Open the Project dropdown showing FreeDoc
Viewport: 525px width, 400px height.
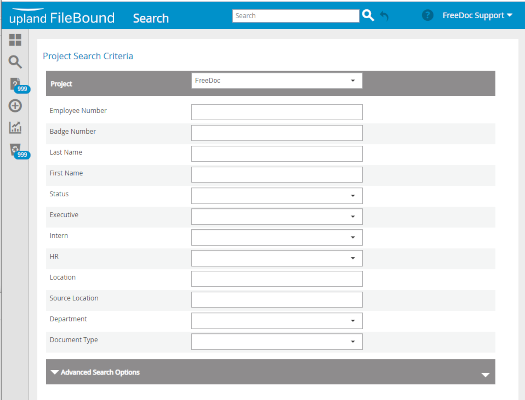(277, 81)
